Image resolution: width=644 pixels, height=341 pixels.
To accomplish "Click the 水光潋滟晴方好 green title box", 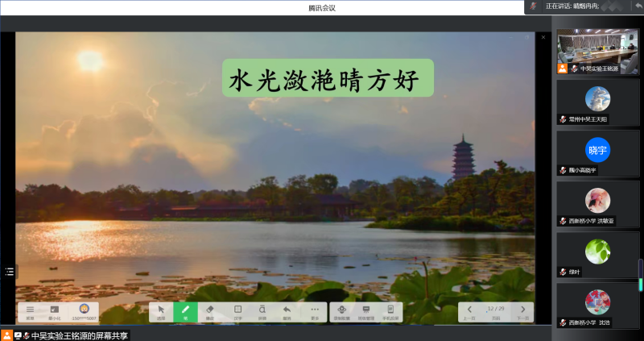I will tap(328, 78).
